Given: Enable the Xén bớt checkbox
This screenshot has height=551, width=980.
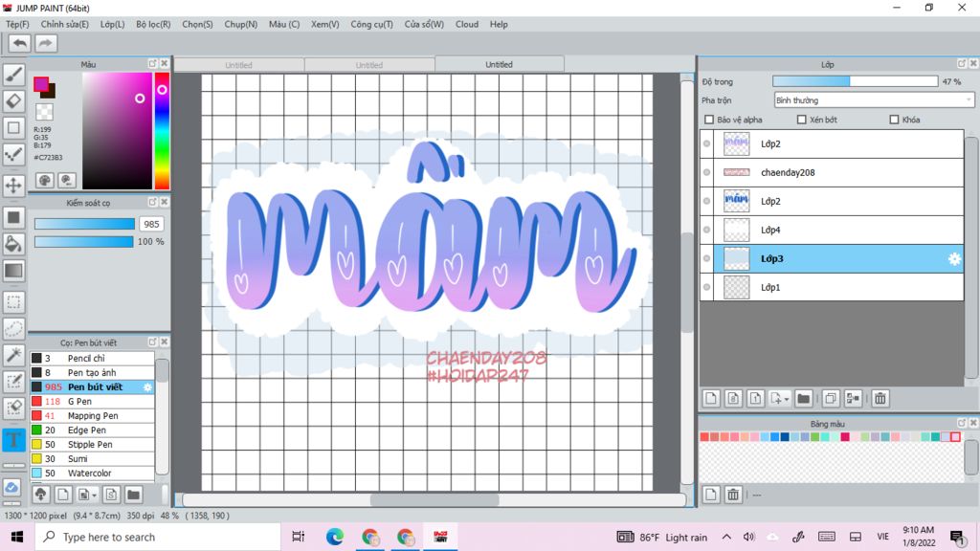Looking at the screenshot, I should point(801,120).
